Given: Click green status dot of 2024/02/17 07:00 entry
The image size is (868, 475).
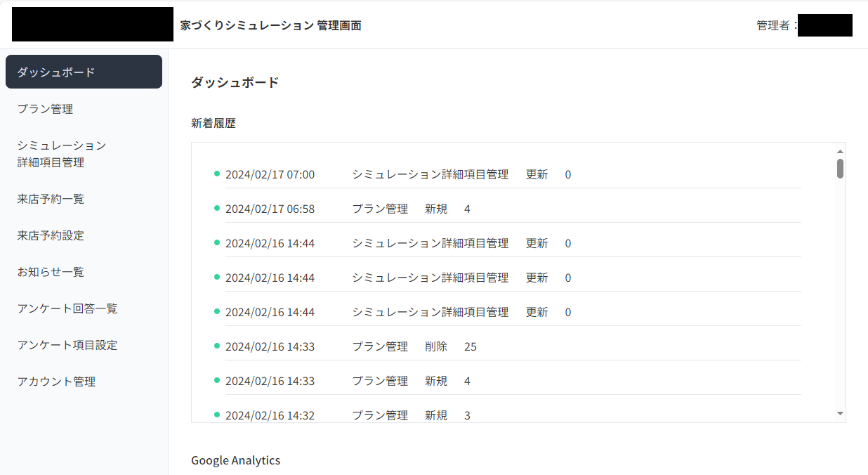Looking at the screenshot, I should 217,174.
